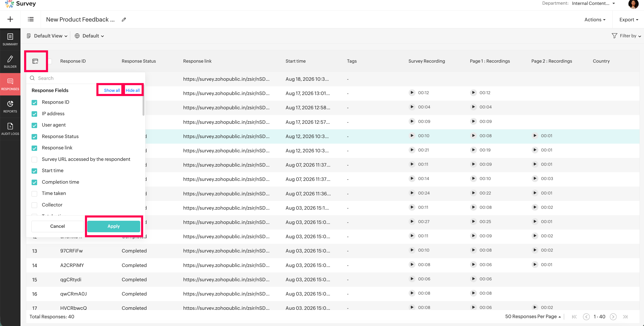The height and width of the screenshot is (326, 644).
Task: Open the Builder sidebar section
Action: coord(10,62)
